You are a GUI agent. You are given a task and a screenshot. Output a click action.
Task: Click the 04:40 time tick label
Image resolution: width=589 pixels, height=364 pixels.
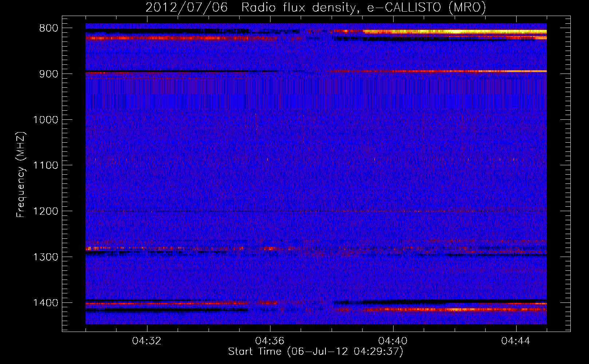point(393,341)
